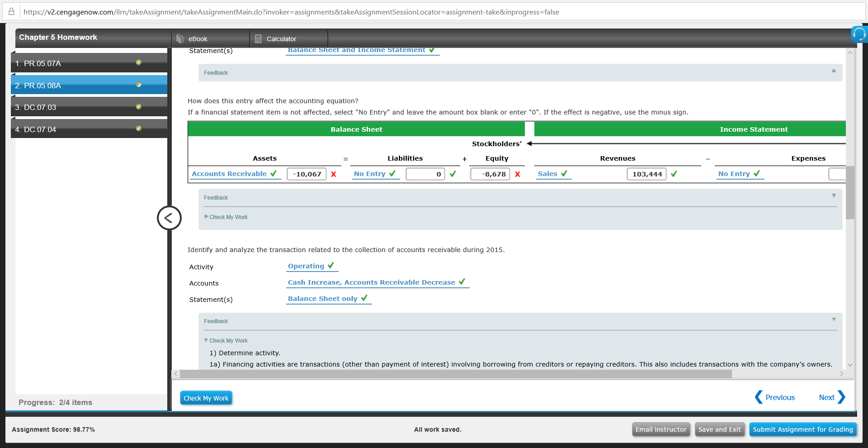The width and height of the screenshot is (868, 448).
Task: Open the Operating activity answer link
Action: click(x=306, y=266)
